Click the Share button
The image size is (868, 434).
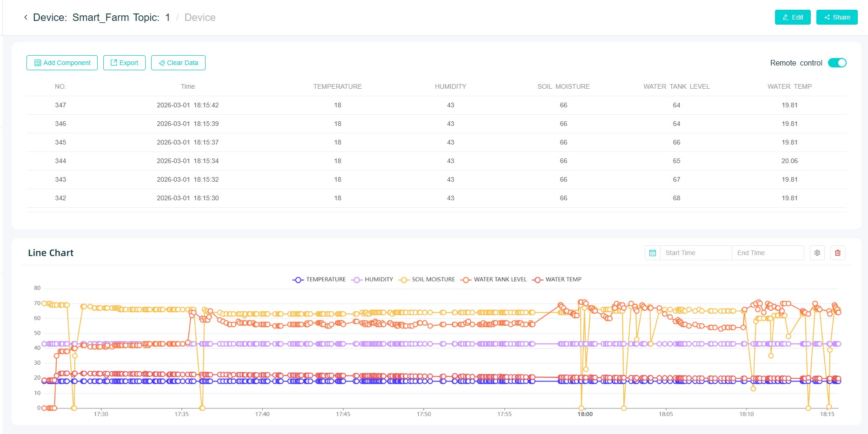pos(836,17)
